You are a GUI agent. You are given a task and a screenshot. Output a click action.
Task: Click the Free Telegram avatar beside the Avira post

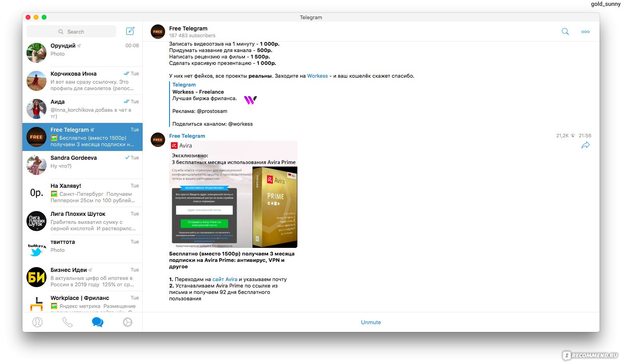coord(158,140)
